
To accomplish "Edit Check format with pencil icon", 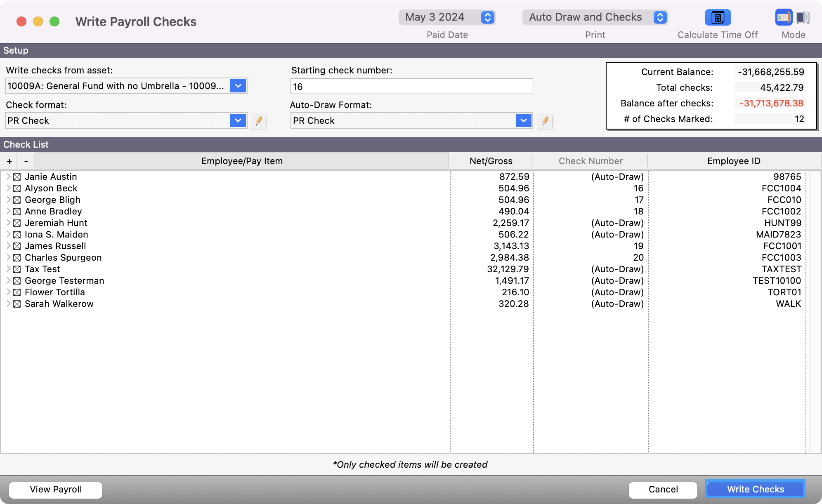I will coord(259,121).
